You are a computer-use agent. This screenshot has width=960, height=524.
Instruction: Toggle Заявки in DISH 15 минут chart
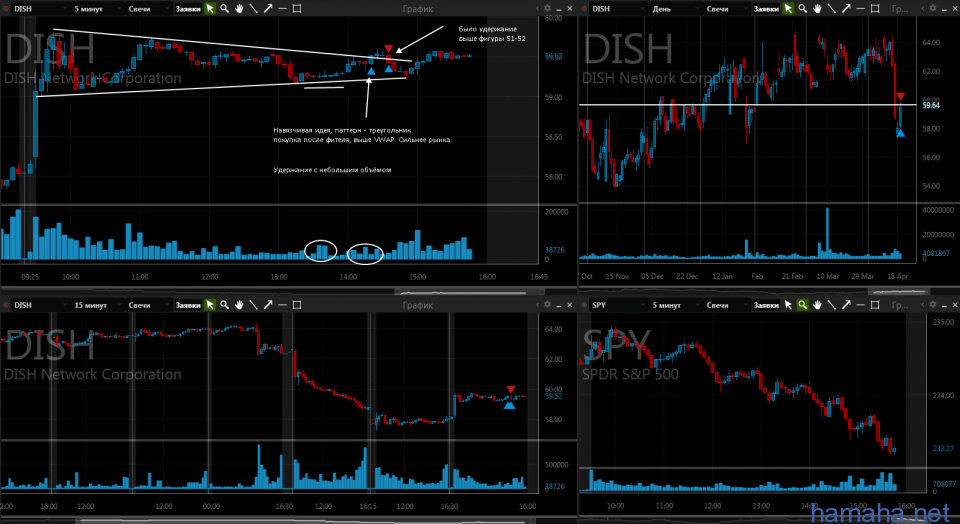coord(187,305)
